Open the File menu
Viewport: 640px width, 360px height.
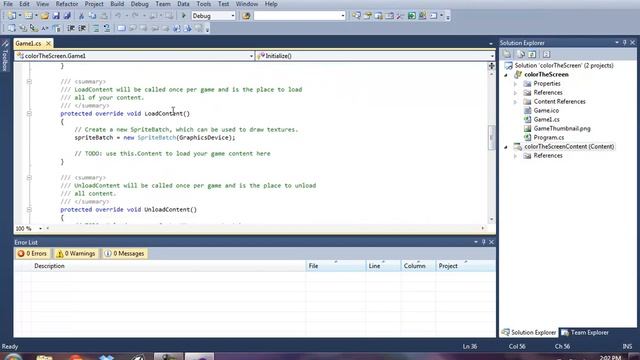pos(8,4)
